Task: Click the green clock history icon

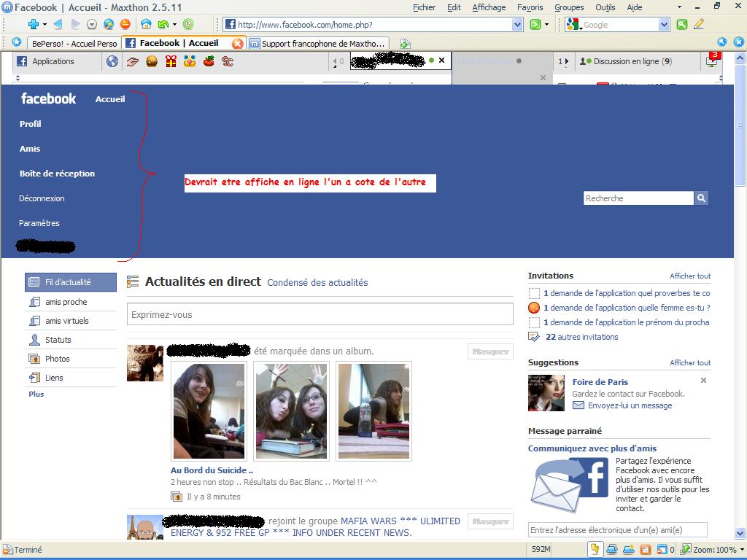Action: click(188, 24)
